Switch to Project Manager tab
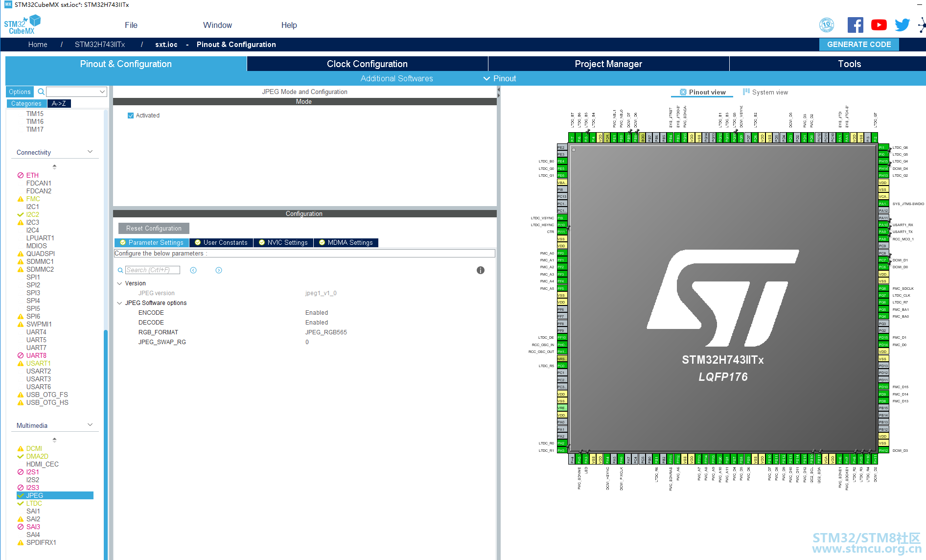Viewport: 926px width, 560px height. pos(608,64)
